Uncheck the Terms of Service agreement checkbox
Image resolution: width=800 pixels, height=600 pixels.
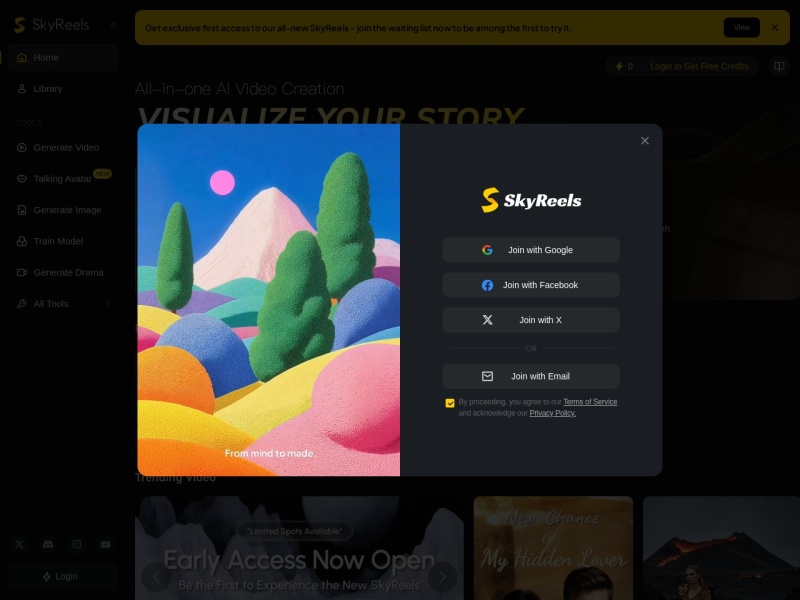coord(450,403)
